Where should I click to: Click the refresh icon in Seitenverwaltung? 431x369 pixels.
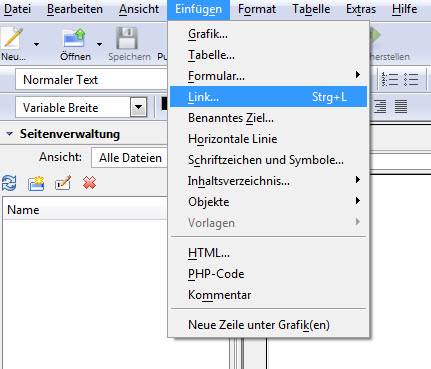[9, 183]
